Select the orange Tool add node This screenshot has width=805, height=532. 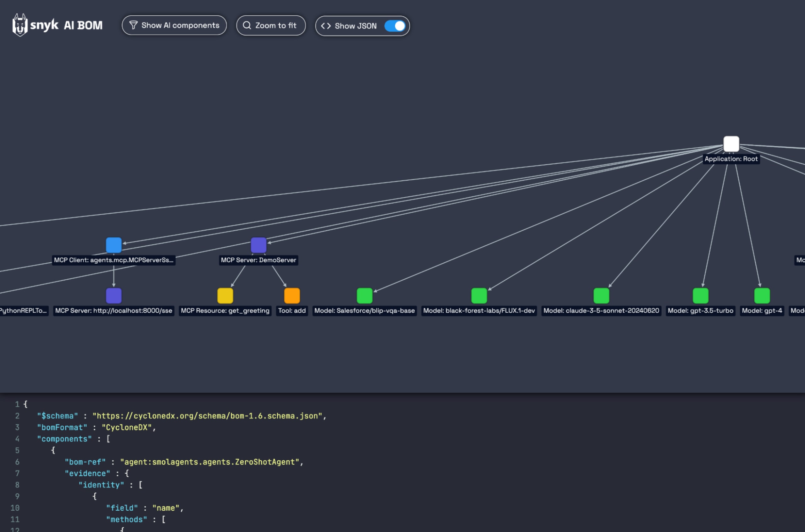click(x=292, y=295)
